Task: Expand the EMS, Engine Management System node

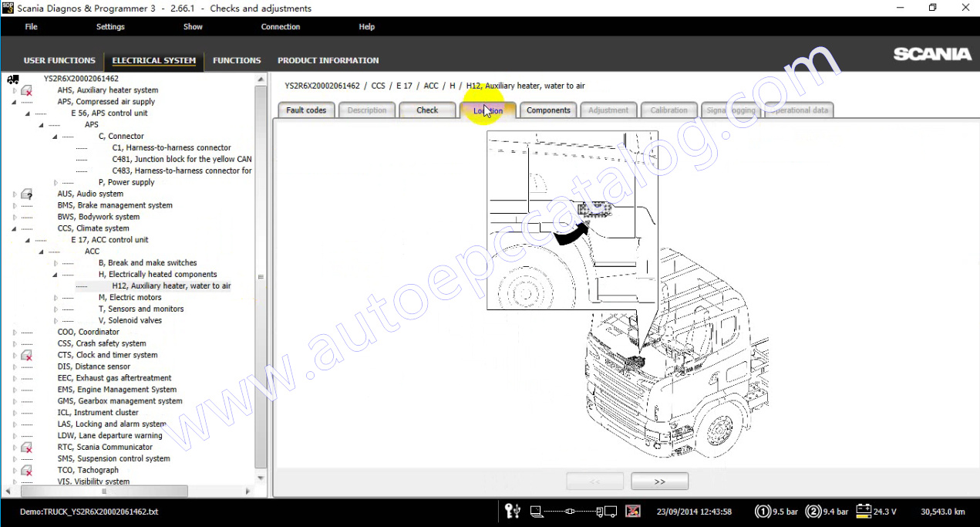Action: (x=15, y=390)
